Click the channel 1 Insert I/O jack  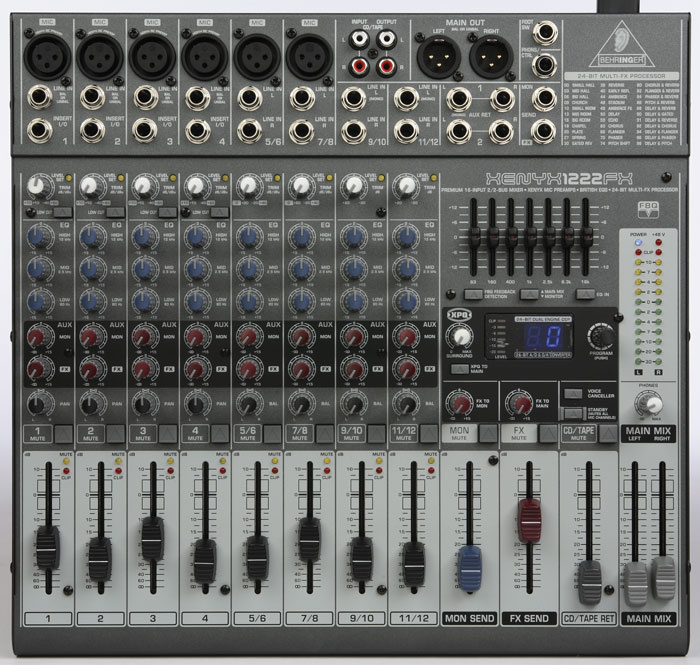coord(39,130)
